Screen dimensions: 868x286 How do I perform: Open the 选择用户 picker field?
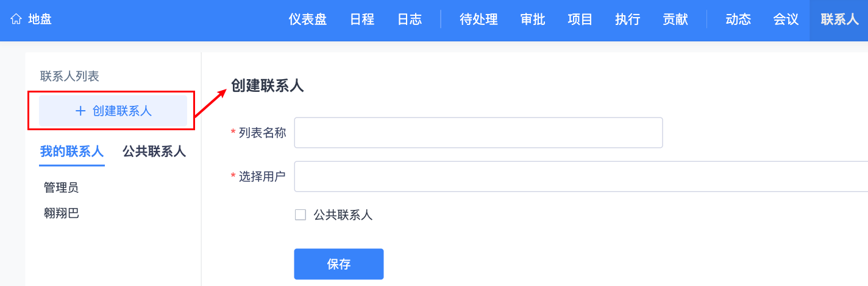(x=579, y=176)
